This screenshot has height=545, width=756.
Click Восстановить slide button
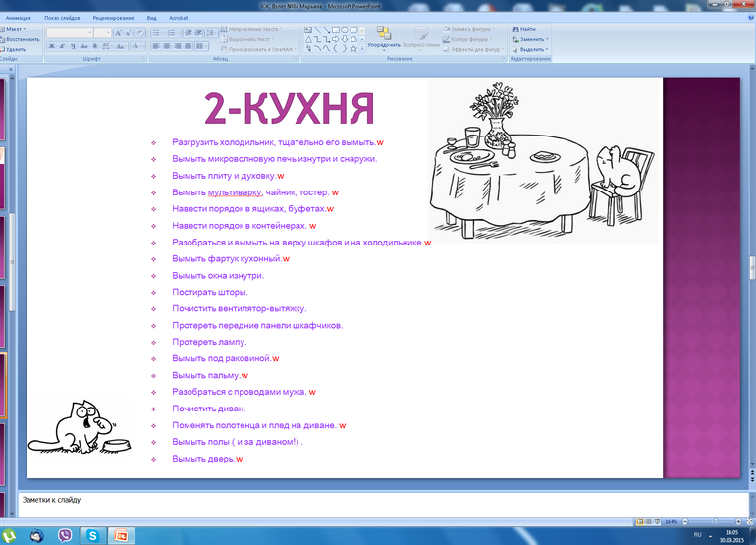pos(22,40)
